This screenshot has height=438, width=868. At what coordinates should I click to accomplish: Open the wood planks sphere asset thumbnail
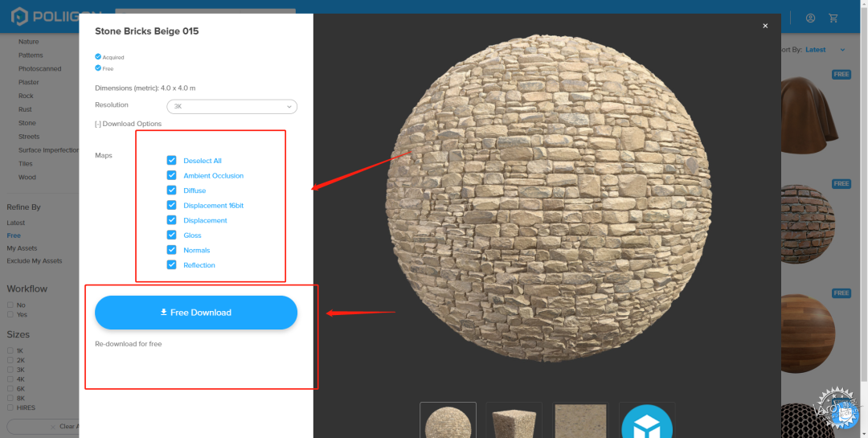point(809,332)
